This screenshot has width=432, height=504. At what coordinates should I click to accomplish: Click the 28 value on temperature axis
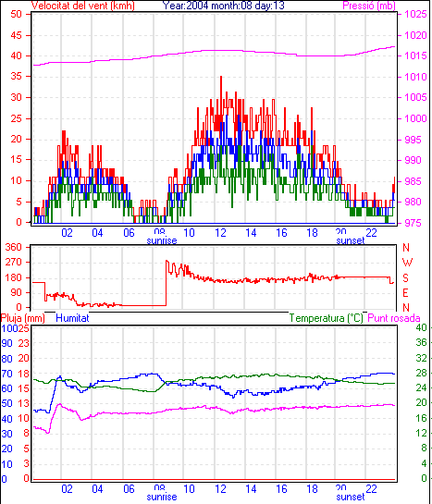click(421, 373)
